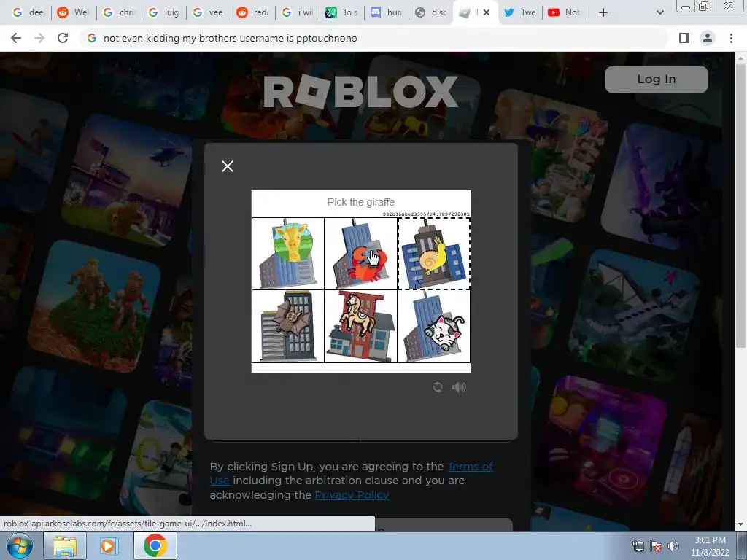Switch to the 'Not' YouTube tab
This screenshot has width=747, height=560.
565,12
